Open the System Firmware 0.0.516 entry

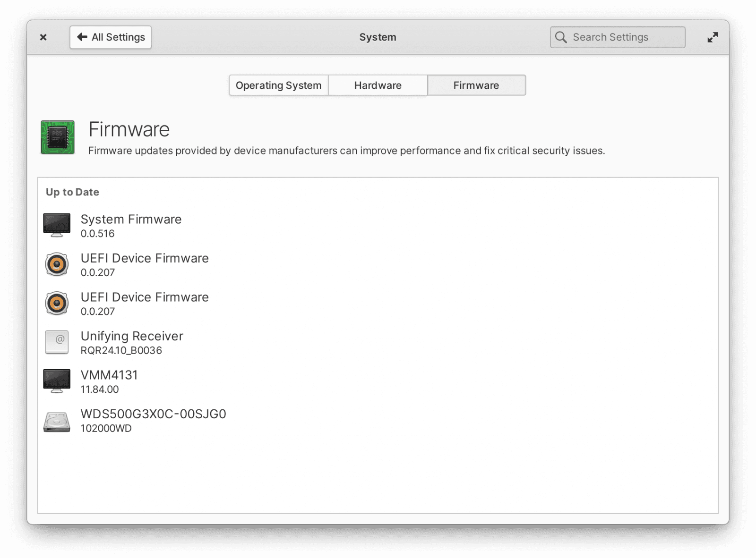point(131,224)
